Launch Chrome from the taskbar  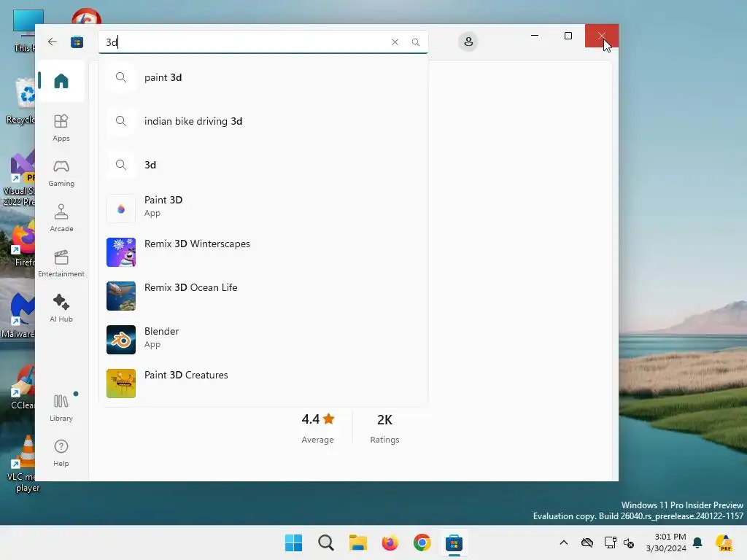tap(422, 542)
